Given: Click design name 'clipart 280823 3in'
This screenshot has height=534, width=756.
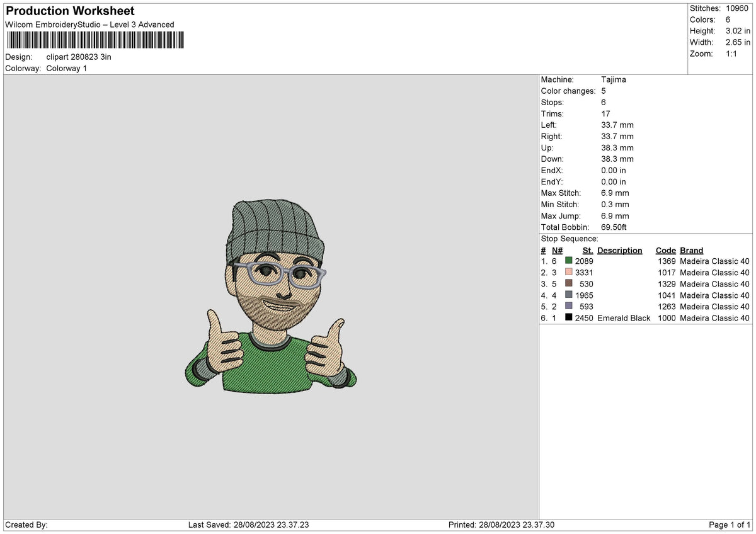Looking at the screenshot, I should click(79, 57).
